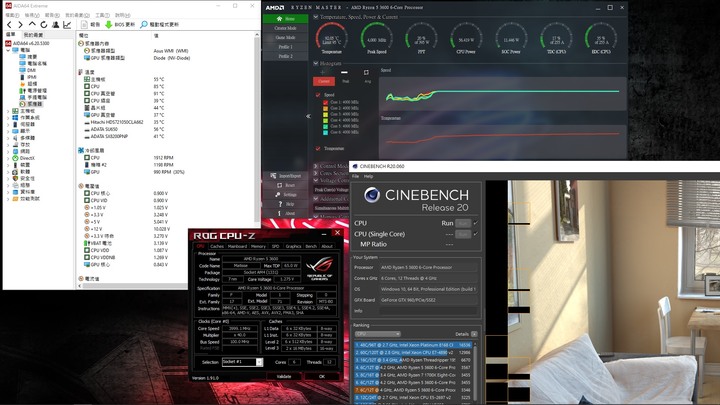Open Ryzen Master Settings wrench icon
This screenshot has height=405, width=720.
click(278, 195)
